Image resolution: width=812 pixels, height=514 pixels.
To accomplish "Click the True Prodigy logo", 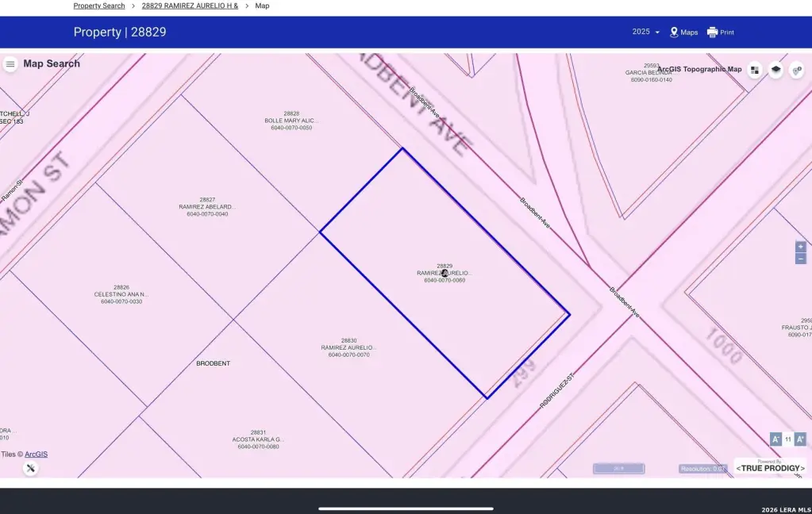I will click(x=769, y=467).
